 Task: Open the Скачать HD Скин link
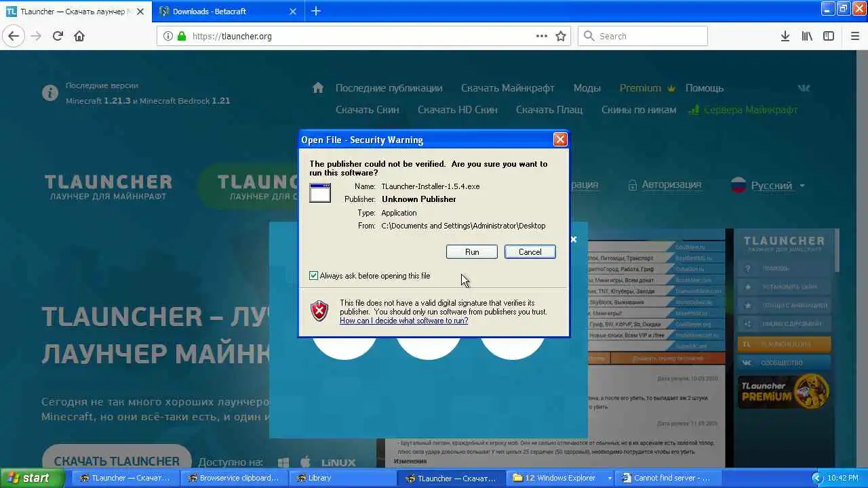coord(458,110)
